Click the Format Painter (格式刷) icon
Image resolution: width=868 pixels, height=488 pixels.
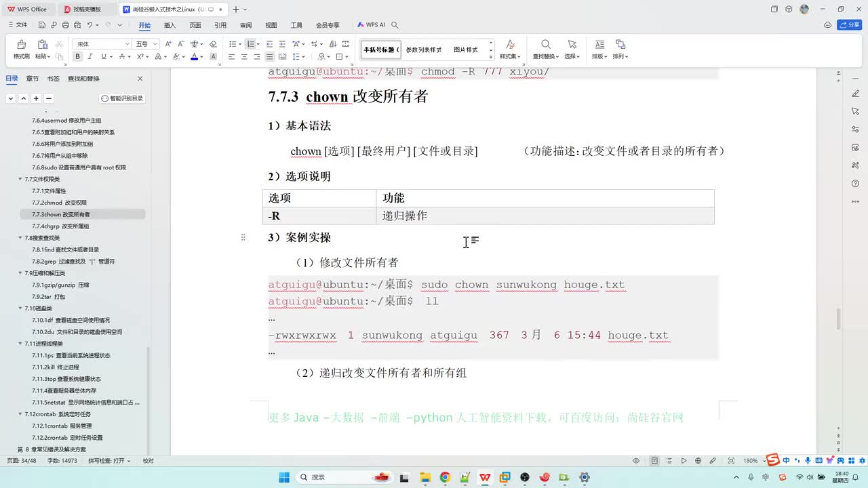(x=21, y=45)
